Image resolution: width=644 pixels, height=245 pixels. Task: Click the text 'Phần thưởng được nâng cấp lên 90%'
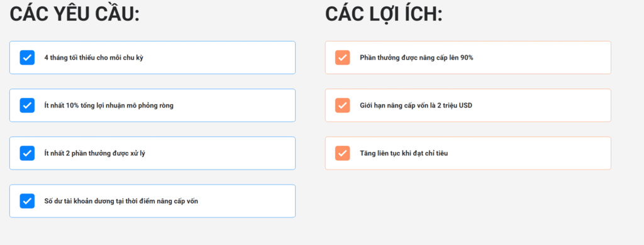click(x=416, y=58)
